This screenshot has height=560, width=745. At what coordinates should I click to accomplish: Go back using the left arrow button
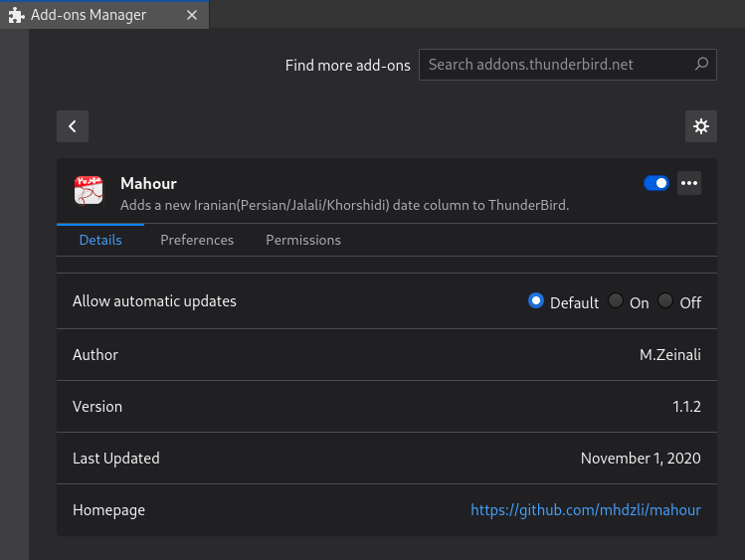(73, 126)
